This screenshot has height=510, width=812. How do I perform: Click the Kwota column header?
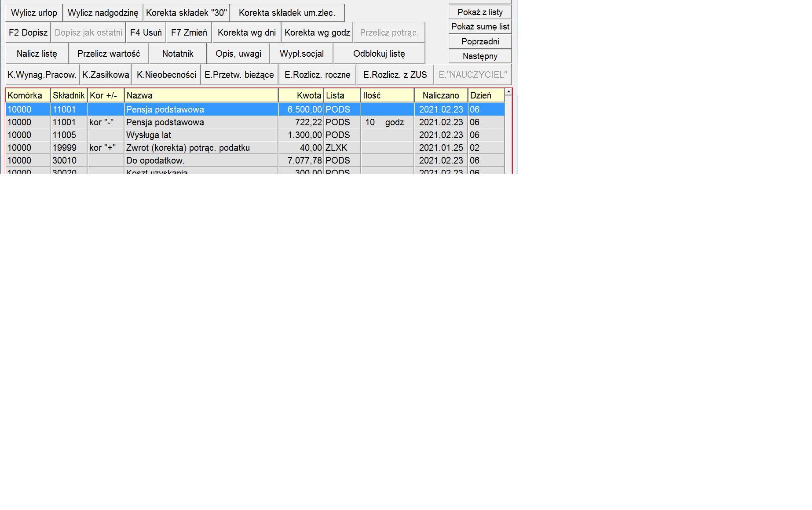point(301,95)
